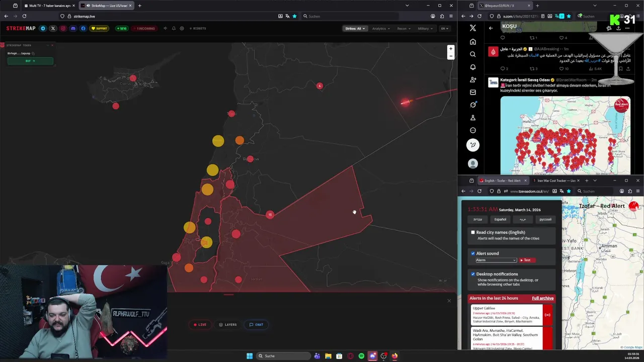The width and height of the screenshot is (644, 362).
Task: Open the EN language dropdown
Action: coord(445,29)
